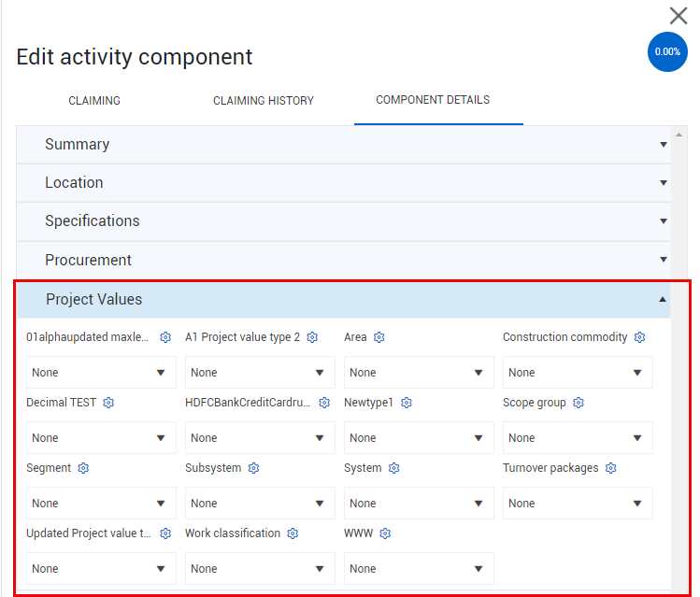Close the Edit activity component dialog

tap(679, 16)
